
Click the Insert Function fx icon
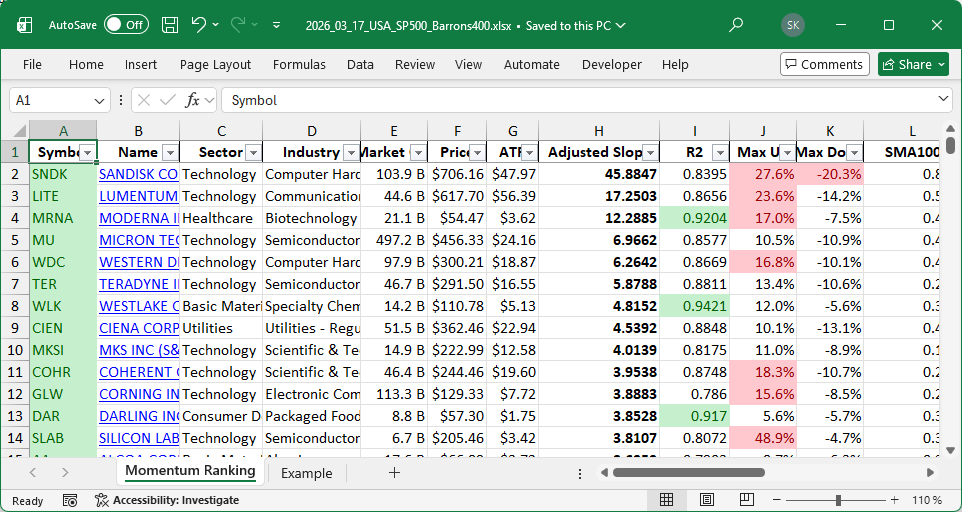[x=193, y=100]
